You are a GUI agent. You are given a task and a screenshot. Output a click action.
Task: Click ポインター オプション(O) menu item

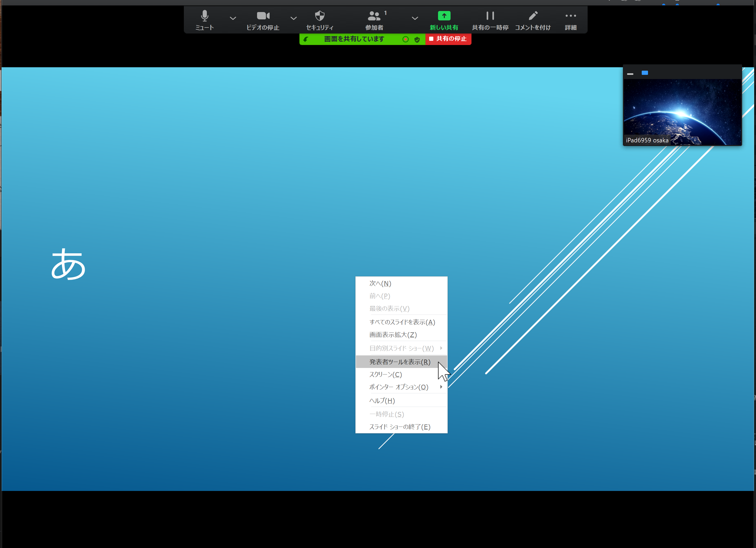[401, 387]
